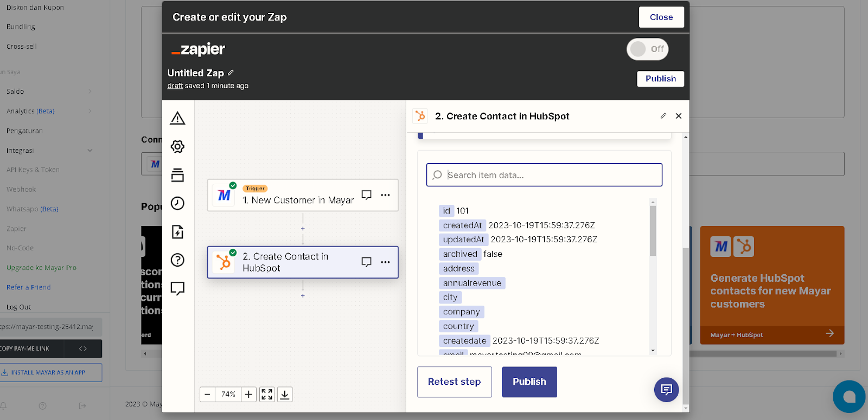Click the Zapier logo
The height and width of the screenshot is (420, 868).
[x=198, y=49]
